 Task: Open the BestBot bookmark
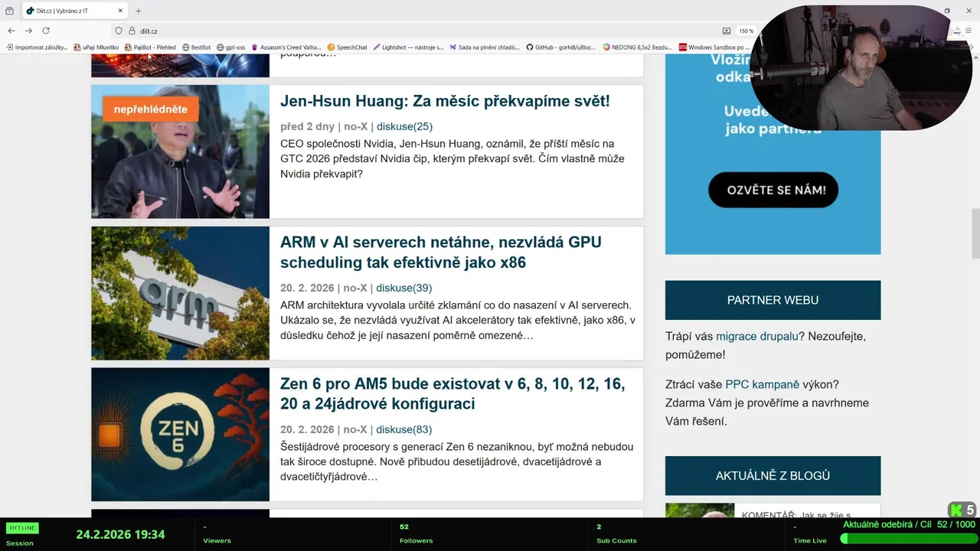pyautogui.click(x=196, y=47)
